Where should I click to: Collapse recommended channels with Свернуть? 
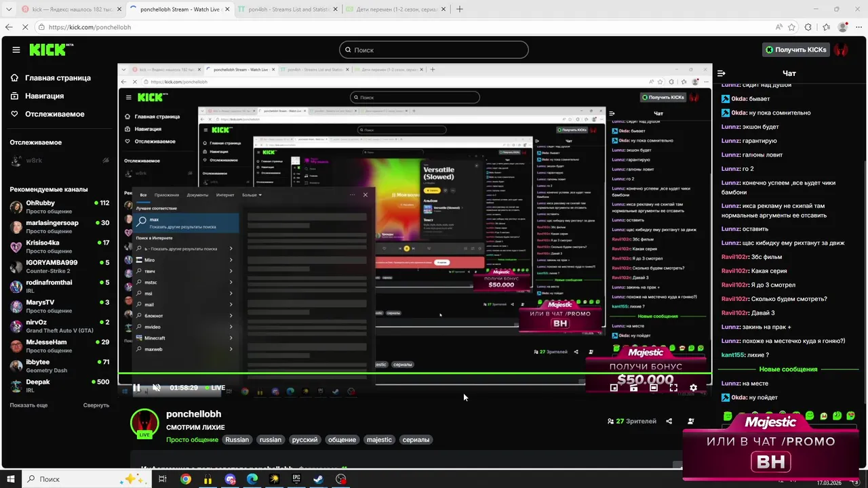pyautogui.click(x=96, y=405)
